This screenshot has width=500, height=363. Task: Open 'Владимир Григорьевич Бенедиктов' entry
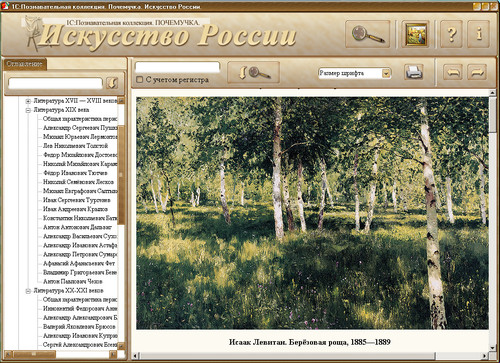pos(80,272)
